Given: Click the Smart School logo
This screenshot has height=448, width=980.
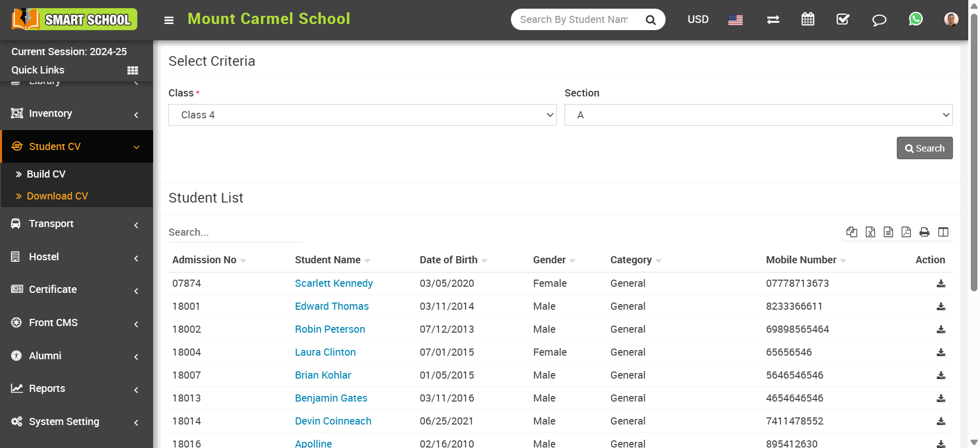Looking at the screenshot, I should 75,19.
